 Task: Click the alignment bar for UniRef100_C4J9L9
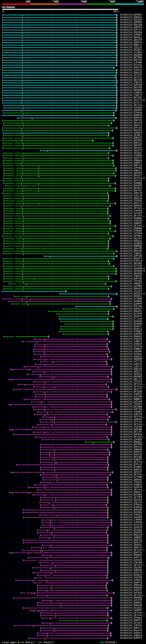click(x=34, y=291)
